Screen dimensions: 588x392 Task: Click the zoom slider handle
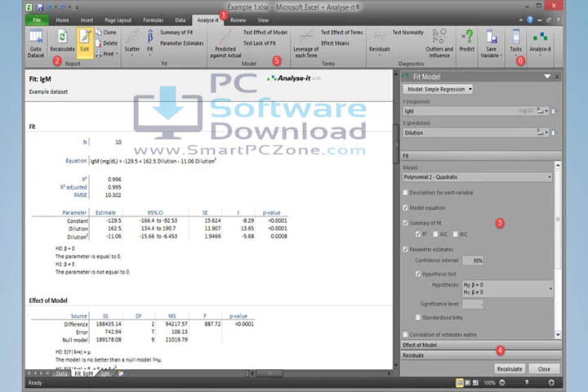(527, 382)
